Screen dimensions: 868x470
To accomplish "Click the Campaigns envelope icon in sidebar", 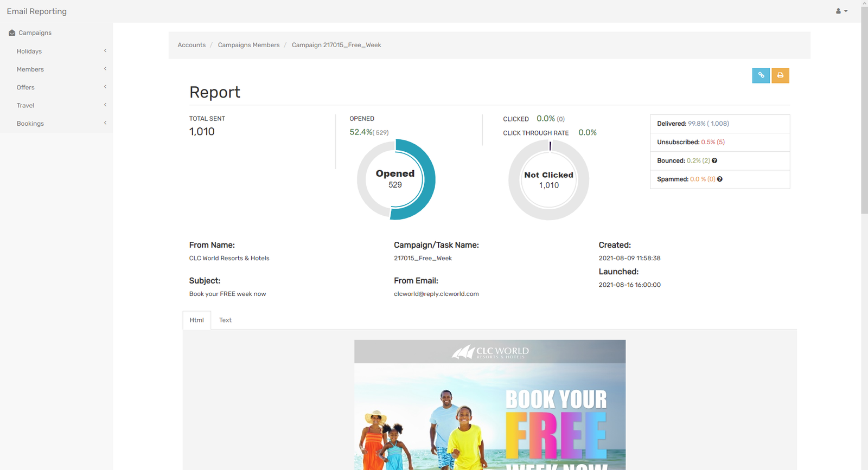I will coord(12,33).
